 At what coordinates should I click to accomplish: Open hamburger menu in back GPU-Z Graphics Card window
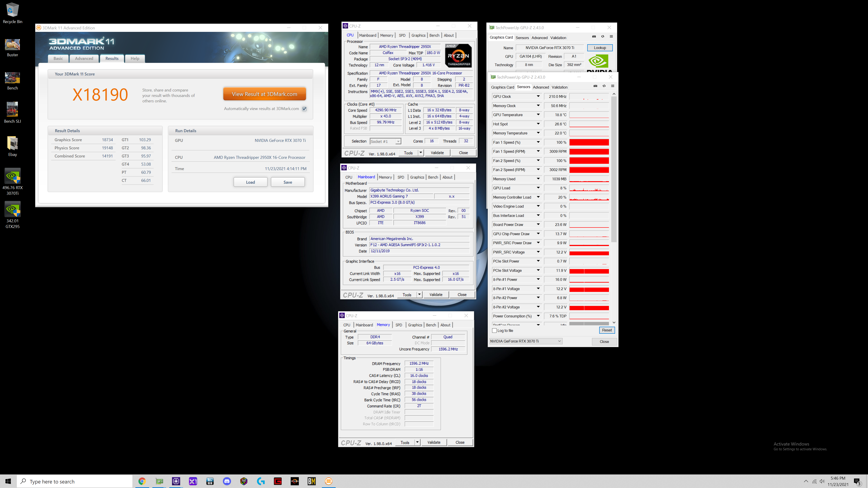(611, 36)
